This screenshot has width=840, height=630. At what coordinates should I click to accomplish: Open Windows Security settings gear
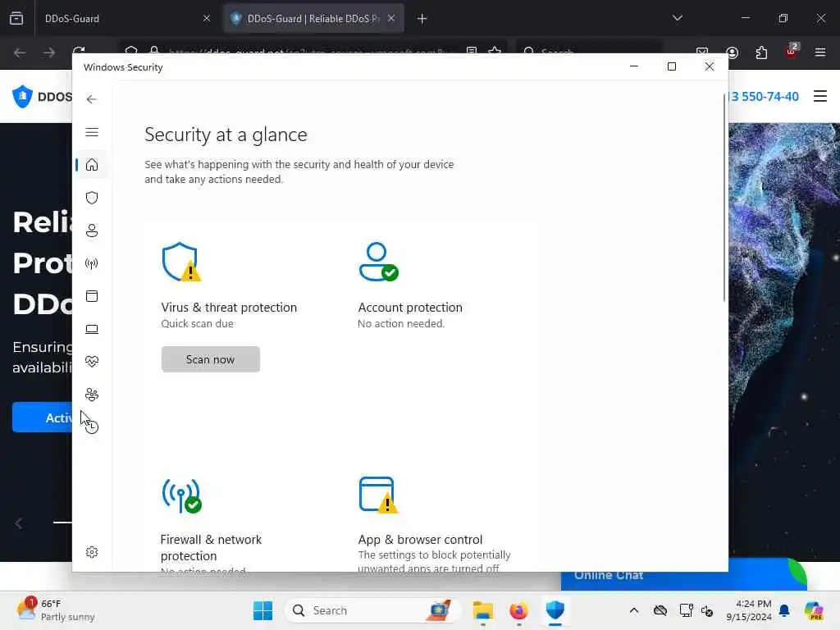click(x=92, y=552)
